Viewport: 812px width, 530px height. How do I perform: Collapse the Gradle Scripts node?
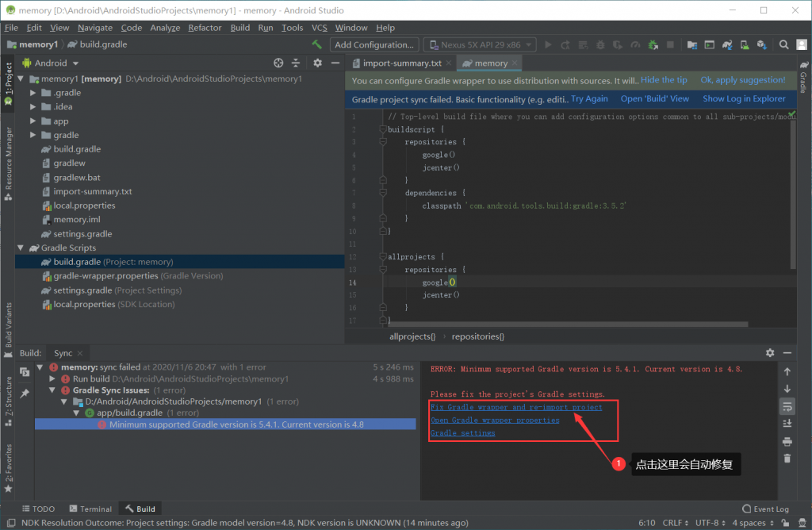[21, 248]
